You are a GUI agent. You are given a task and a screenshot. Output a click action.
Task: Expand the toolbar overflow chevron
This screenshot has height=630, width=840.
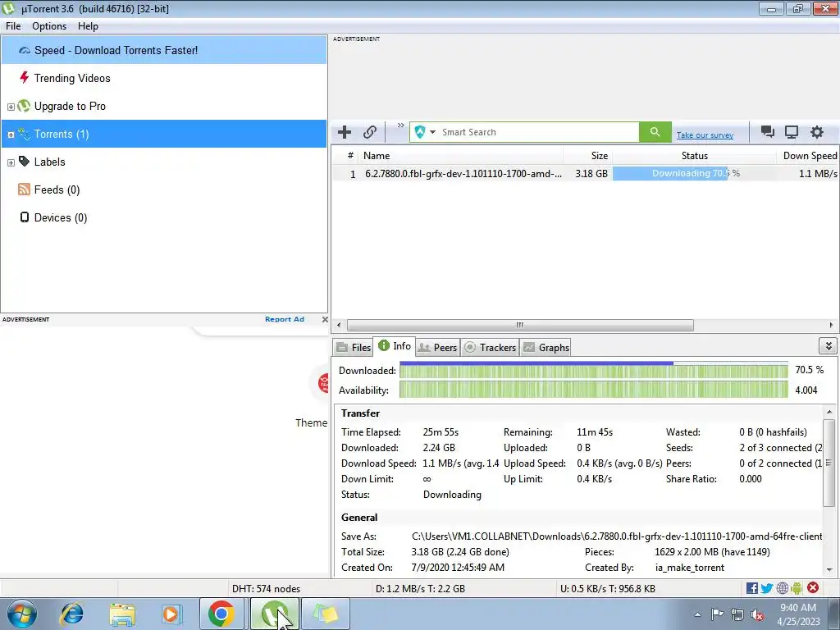400,126
